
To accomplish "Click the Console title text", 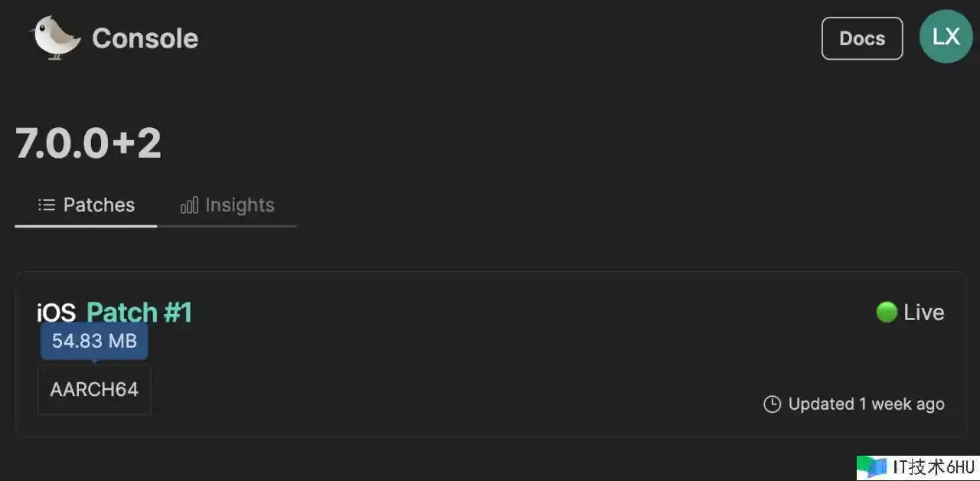I will tap(145, 38).
